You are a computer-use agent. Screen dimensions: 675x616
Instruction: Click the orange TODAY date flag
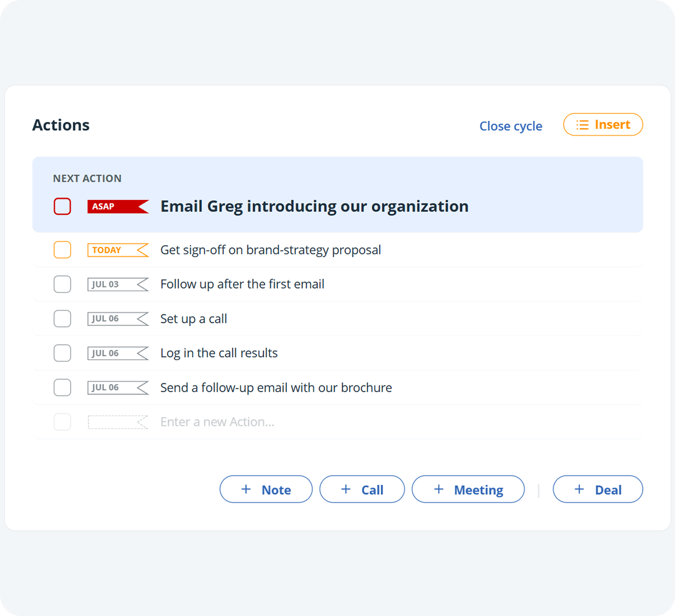(118, 250)
